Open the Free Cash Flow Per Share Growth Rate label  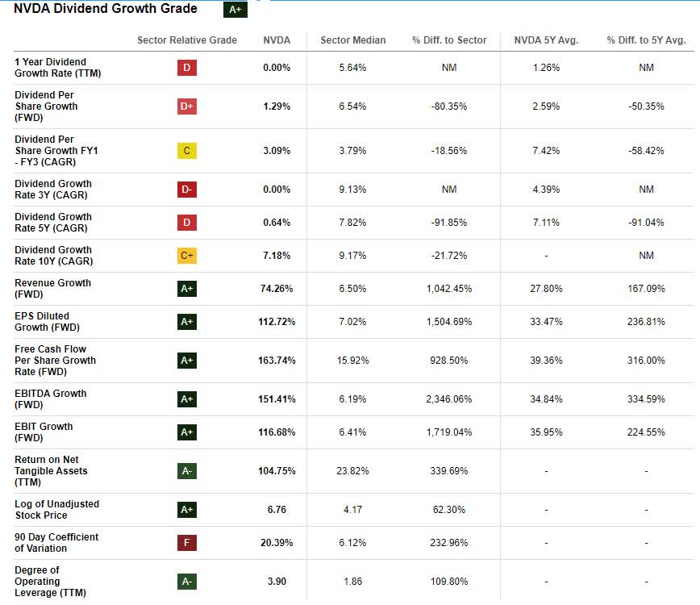tap(55, 361)
